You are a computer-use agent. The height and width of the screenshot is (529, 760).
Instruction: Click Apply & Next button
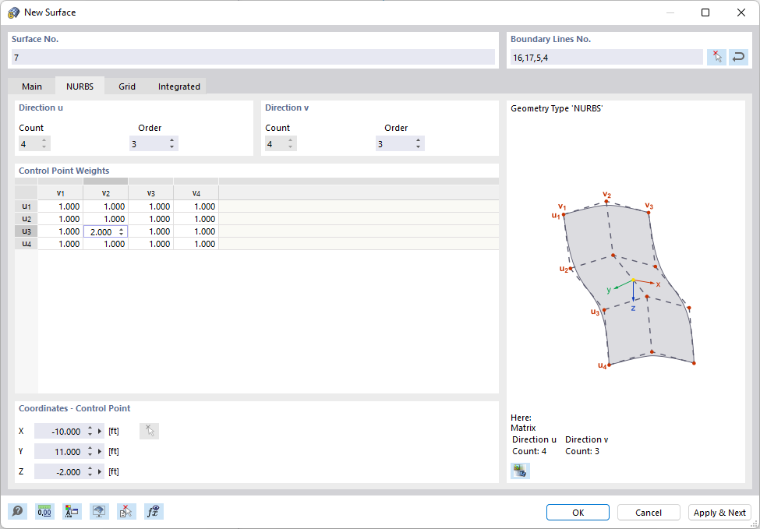click(719, 513)
